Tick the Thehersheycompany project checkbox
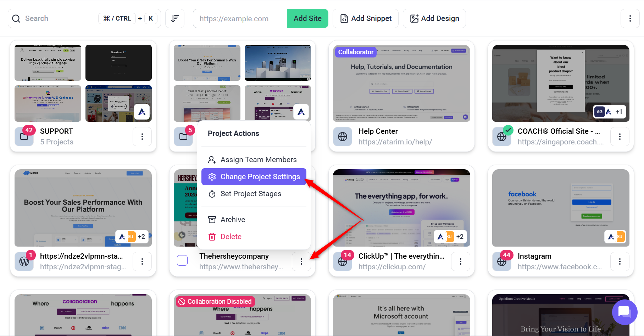644x336 pixels. click(182, 260)
